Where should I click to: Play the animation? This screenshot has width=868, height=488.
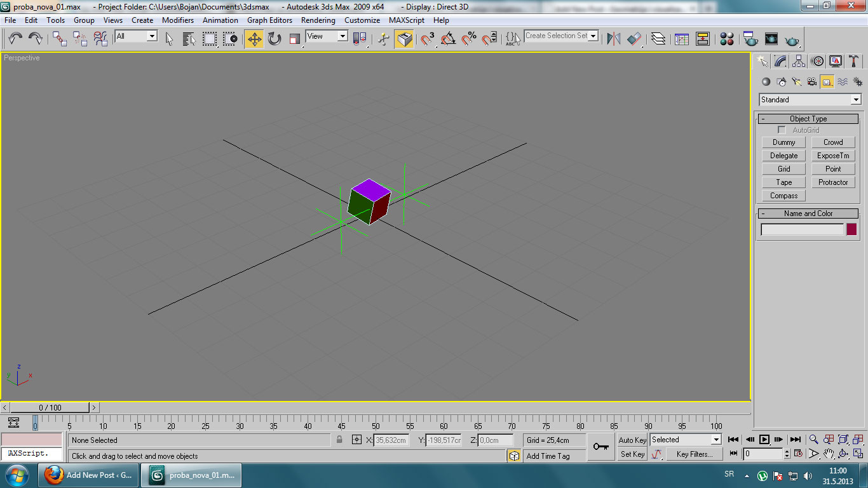pos(764,439)
